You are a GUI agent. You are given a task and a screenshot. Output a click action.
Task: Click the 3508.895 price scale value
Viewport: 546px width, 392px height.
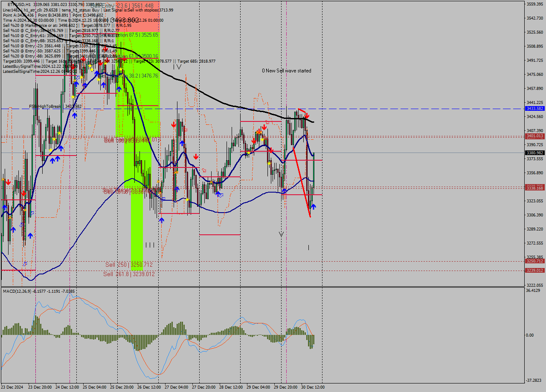click(x=535, y=46)
